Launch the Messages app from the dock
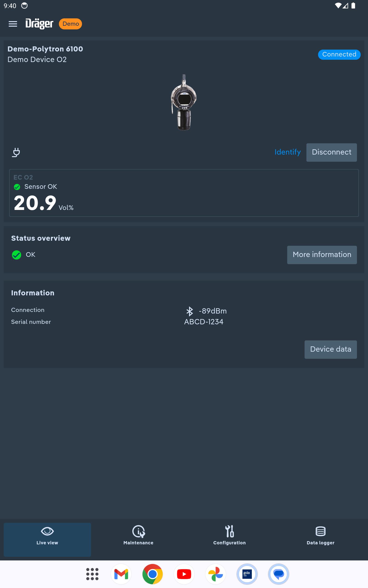Viewport: 368px width, 588px height. pyautogui.click(x=279, y=574)
